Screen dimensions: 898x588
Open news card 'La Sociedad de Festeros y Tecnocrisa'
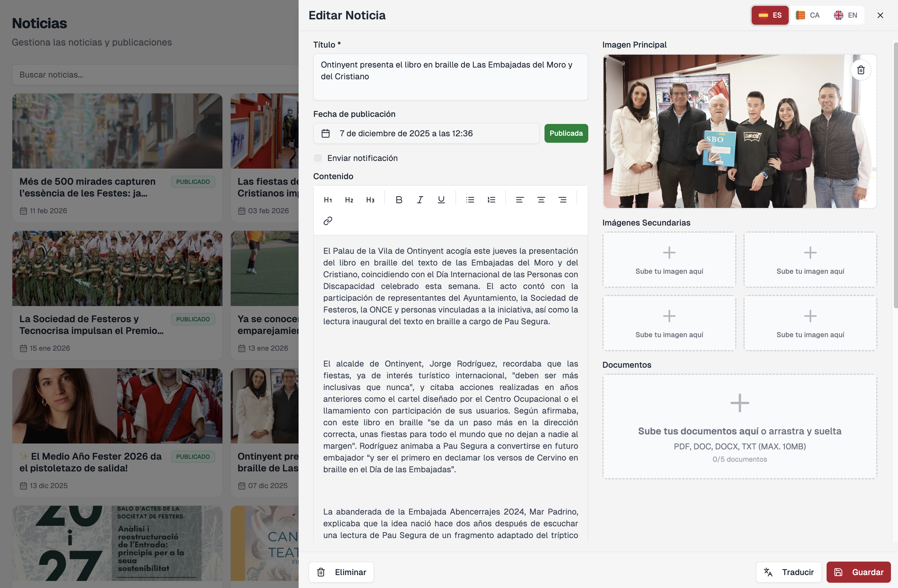tap(117, 295)
